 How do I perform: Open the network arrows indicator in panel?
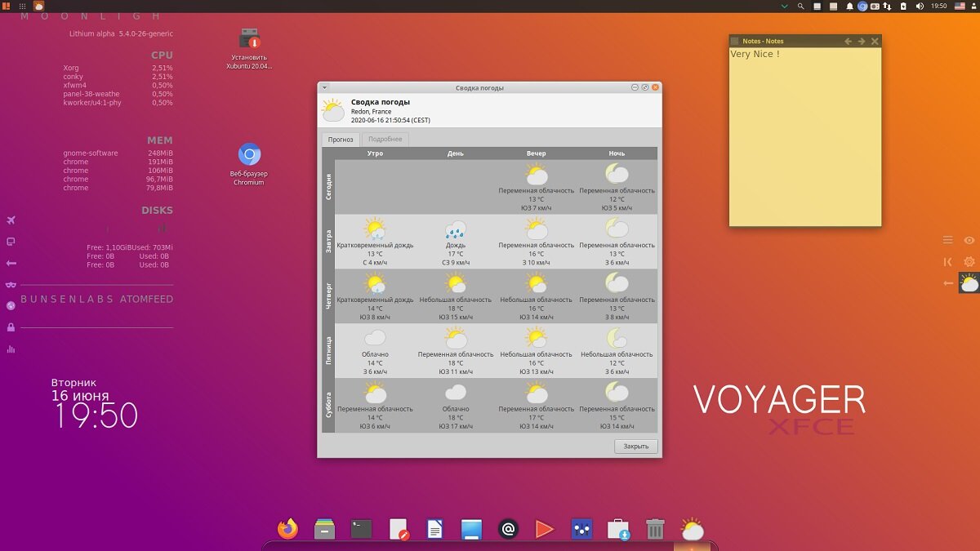[x=887, y=6]
